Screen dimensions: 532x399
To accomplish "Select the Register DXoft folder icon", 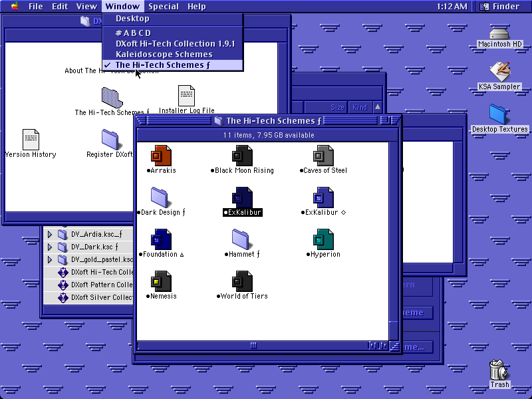I will 110,140.
